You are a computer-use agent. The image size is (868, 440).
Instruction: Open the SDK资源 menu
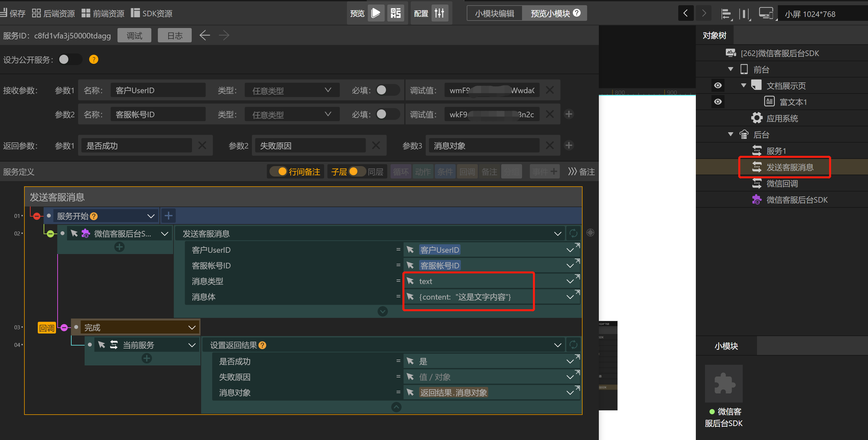tap(152, 13)
